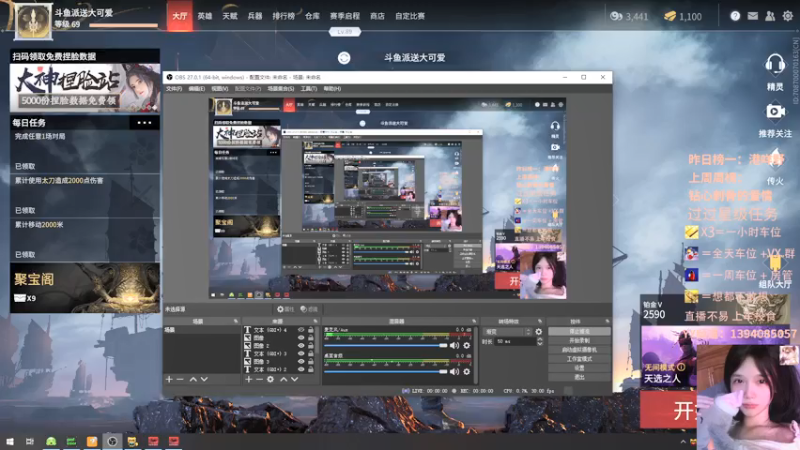Click 开始录制 button in OBS controls
800x450 pixels.
pos(579,340)
